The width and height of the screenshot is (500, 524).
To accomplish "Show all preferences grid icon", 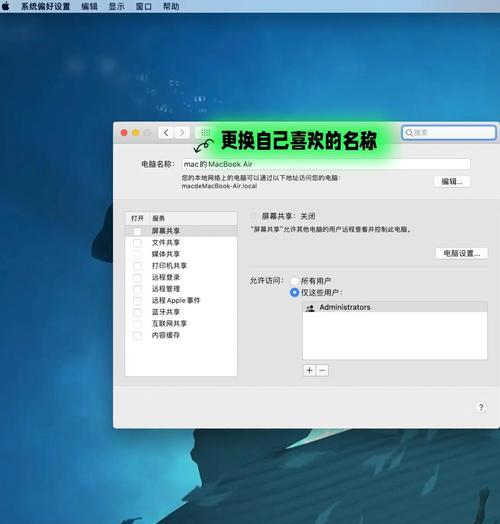I will (x=205, y=133).
